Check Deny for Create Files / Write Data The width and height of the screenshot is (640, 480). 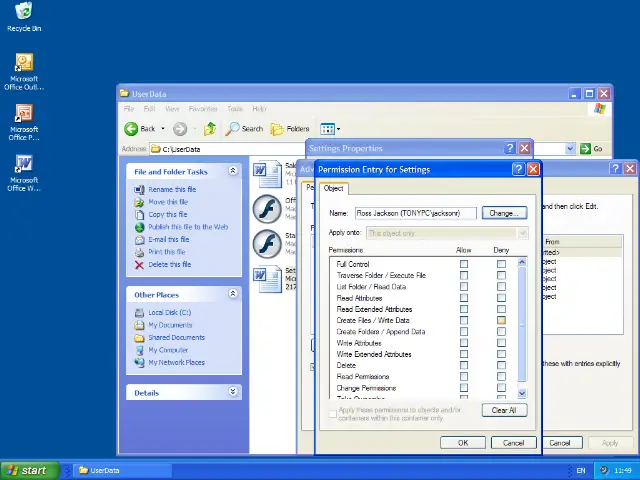click(501, 321)
